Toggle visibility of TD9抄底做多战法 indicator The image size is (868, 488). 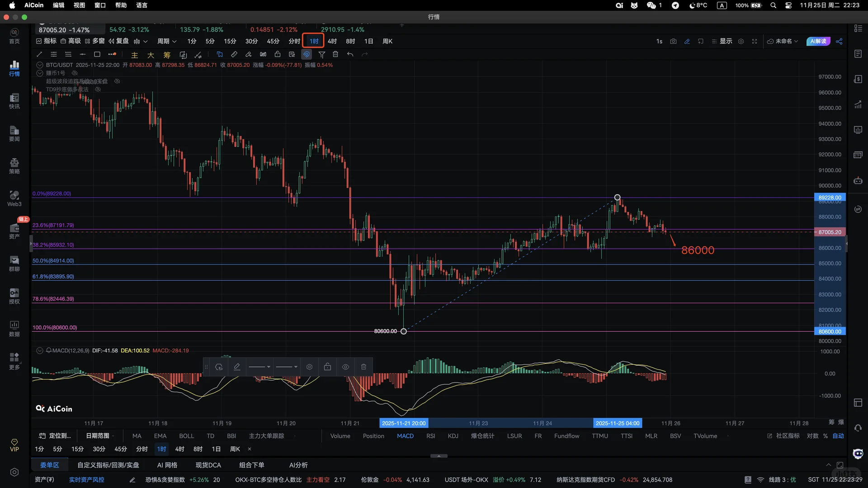coord(98,89)
